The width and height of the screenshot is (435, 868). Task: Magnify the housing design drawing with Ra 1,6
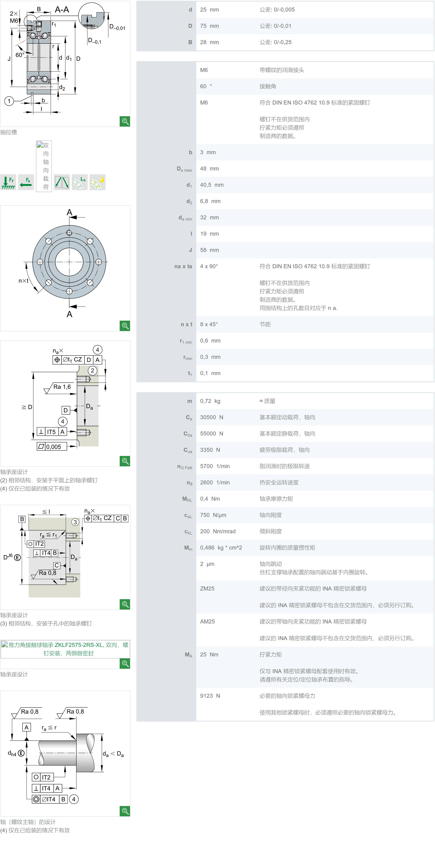(x=125, y=461)
